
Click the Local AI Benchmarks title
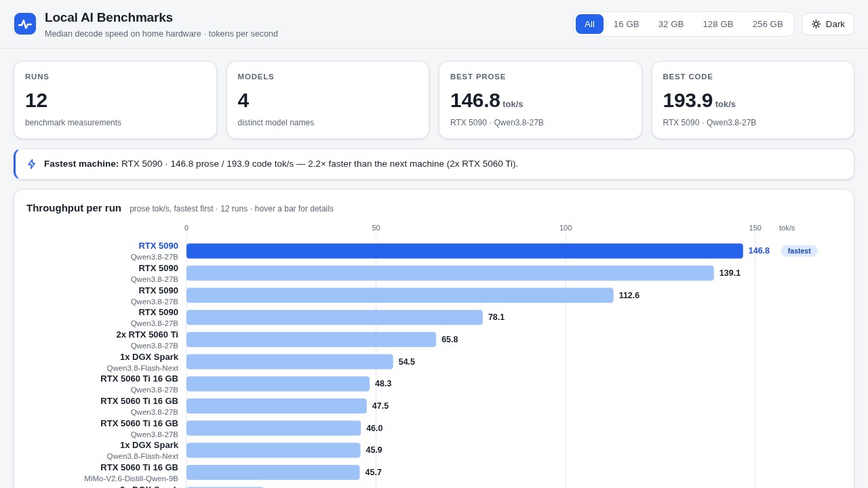[108, 18]
